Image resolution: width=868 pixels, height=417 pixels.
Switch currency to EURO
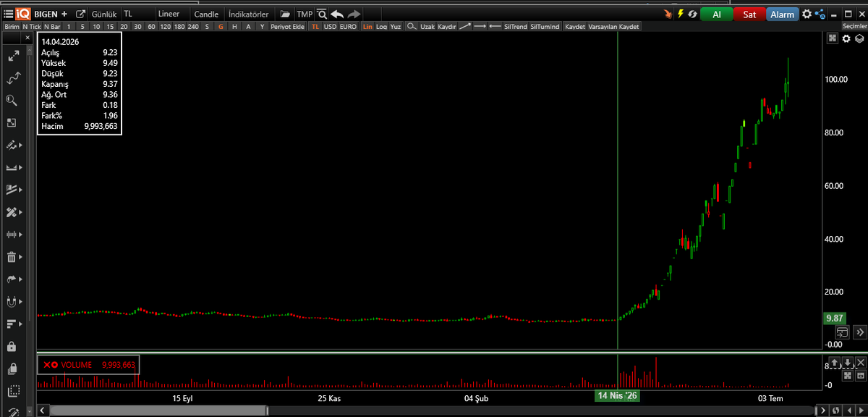point(348,26)
